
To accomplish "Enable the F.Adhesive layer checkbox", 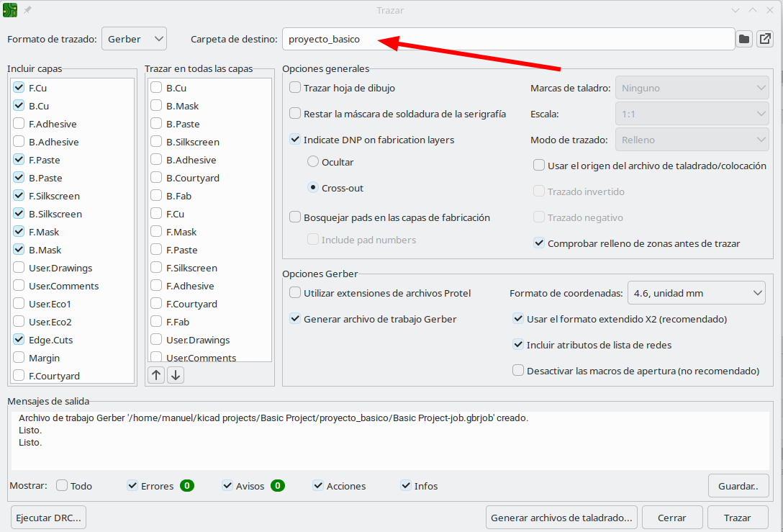I will point(19,124).
